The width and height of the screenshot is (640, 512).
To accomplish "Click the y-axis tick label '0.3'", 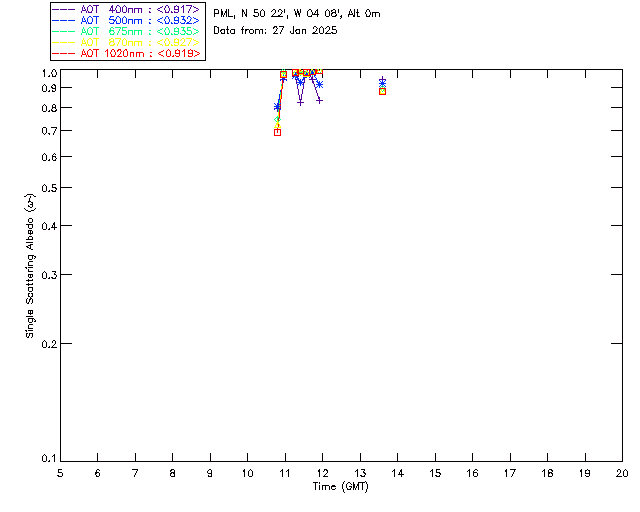I will (x=49, y=275).
